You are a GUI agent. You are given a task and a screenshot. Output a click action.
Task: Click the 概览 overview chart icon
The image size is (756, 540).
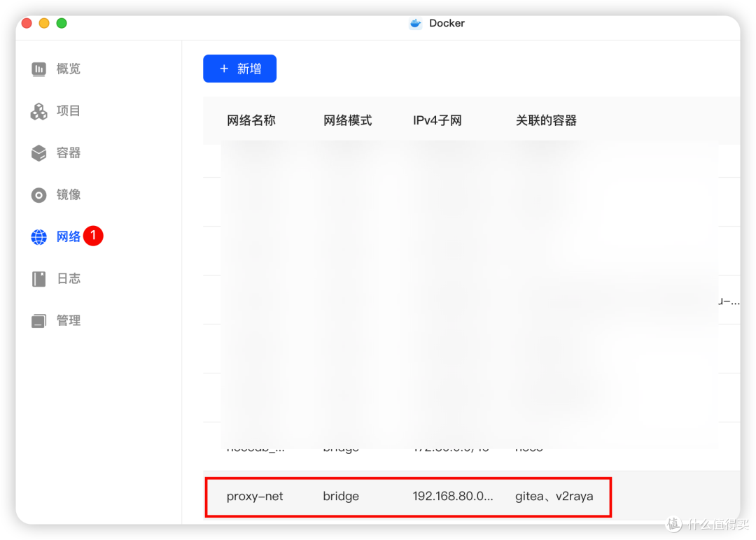click(38, 69)
